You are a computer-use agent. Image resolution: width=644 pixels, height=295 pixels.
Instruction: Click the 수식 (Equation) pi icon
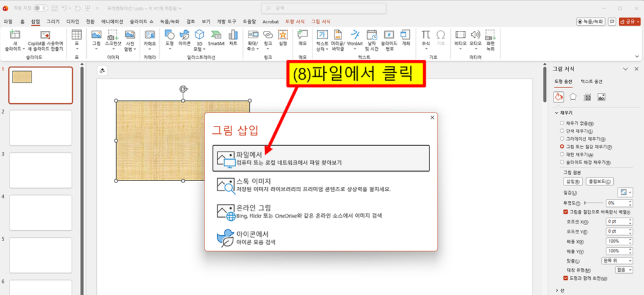[426, 35]
